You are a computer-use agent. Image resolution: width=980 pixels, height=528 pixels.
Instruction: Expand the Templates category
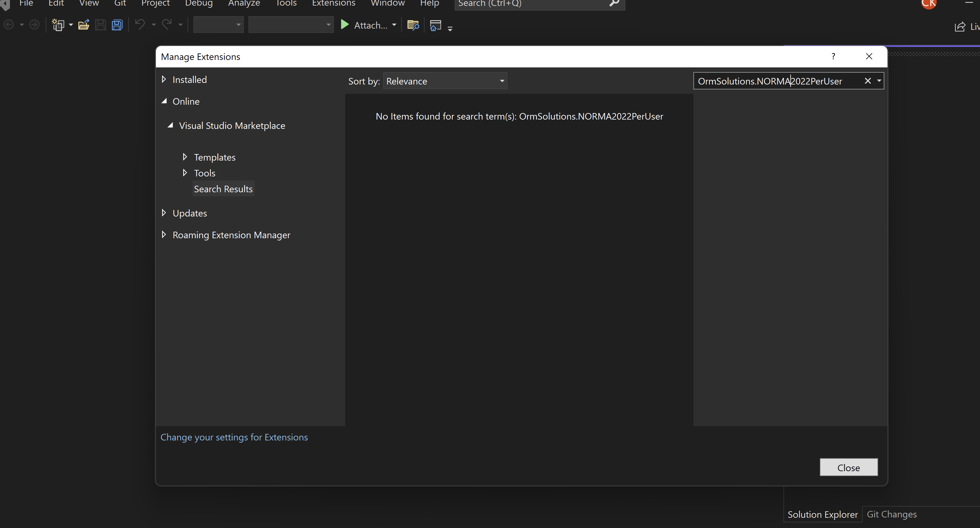click(185, 157)
